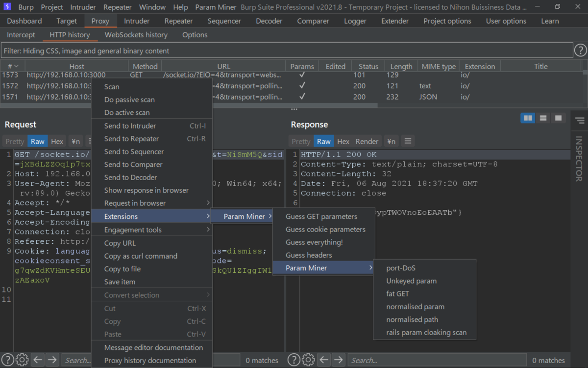Click the response search field
This screenshot has height=368, width=588.
tap(437, 360)
